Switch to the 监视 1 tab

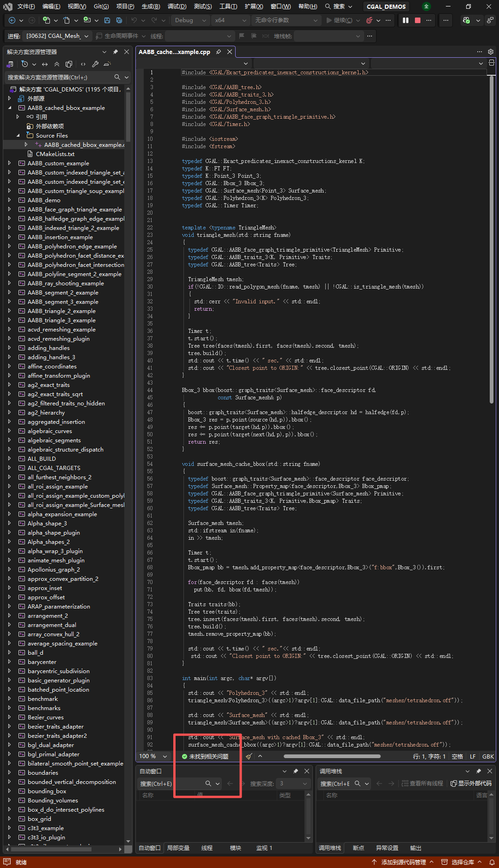click(264, 848)
